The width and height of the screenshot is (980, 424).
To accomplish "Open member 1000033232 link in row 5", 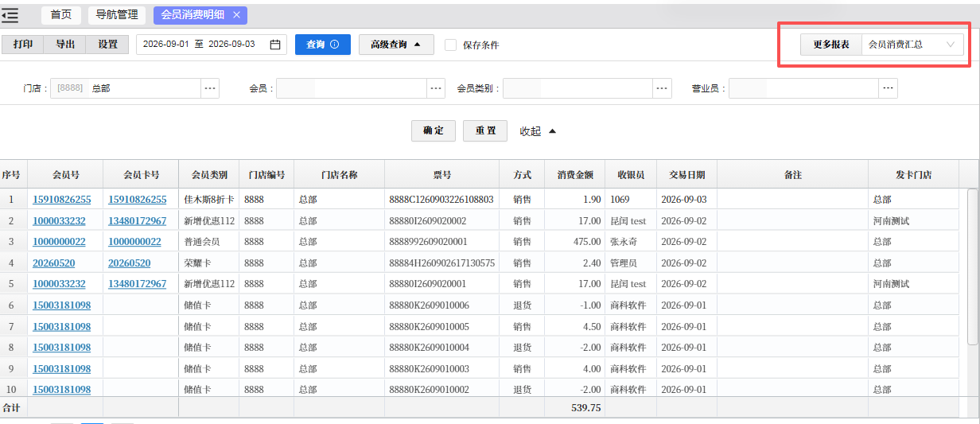I will pos(59,284).
